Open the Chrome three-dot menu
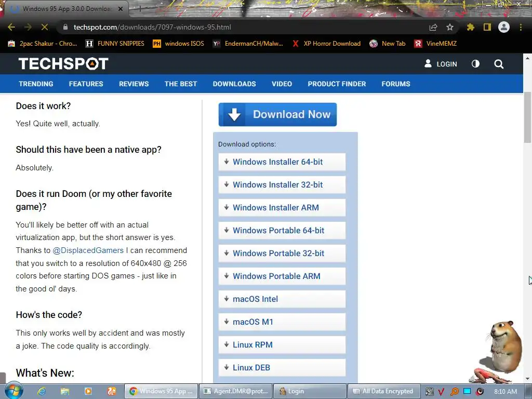 pos(521,27)
